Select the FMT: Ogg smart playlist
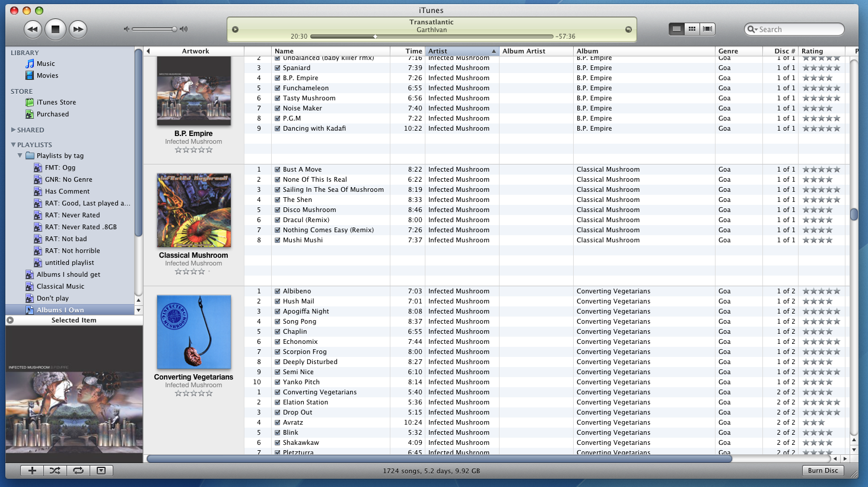868x487 pixels. click(60, 167)
